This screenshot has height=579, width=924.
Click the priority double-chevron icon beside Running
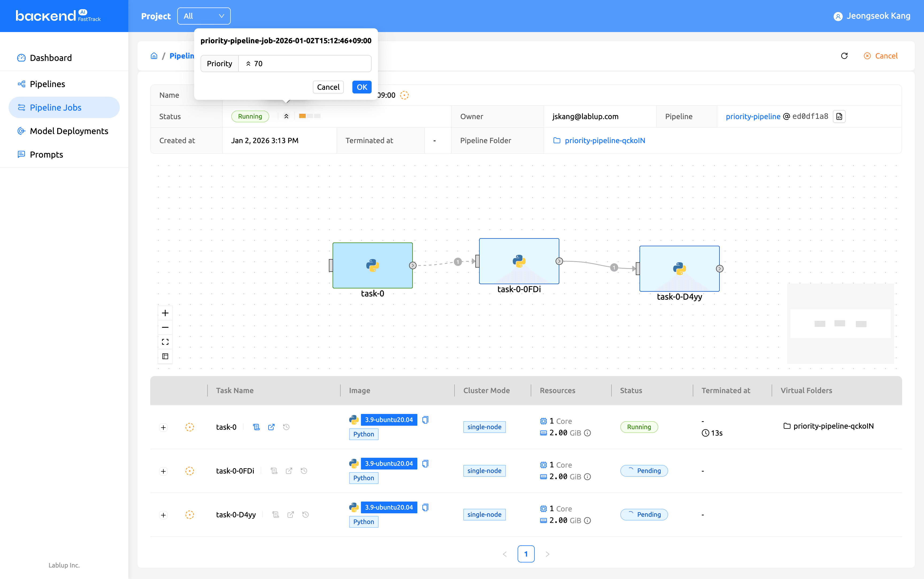286,116
